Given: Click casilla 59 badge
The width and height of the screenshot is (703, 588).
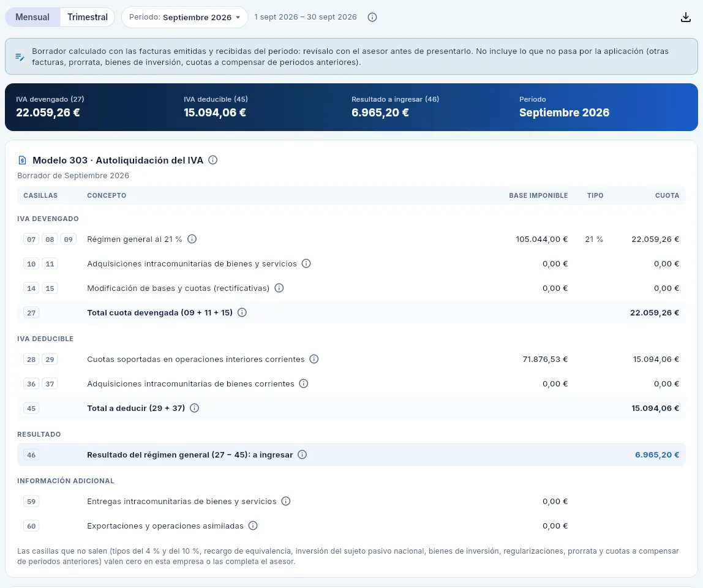Looking at the screenshot, I should 31,502.
